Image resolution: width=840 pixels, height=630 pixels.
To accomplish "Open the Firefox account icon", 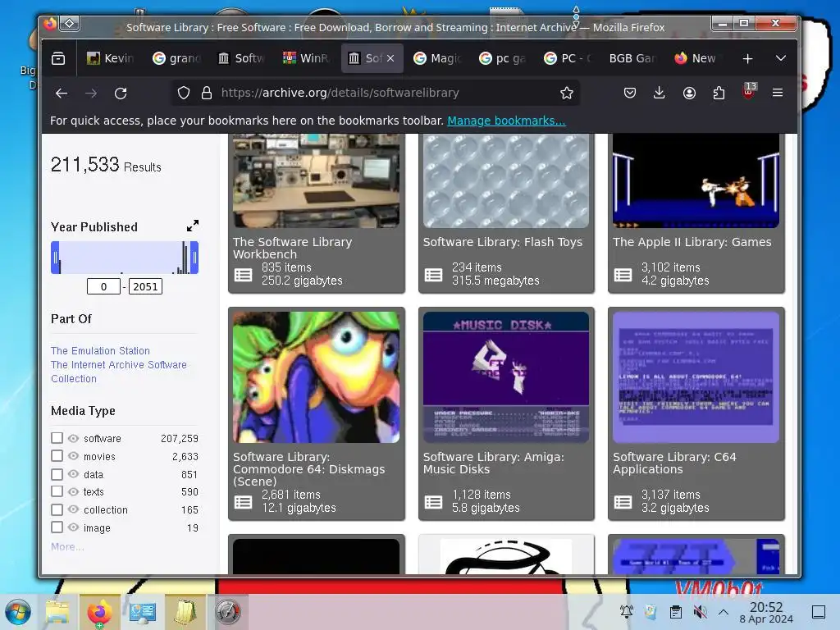I will 689,94.
